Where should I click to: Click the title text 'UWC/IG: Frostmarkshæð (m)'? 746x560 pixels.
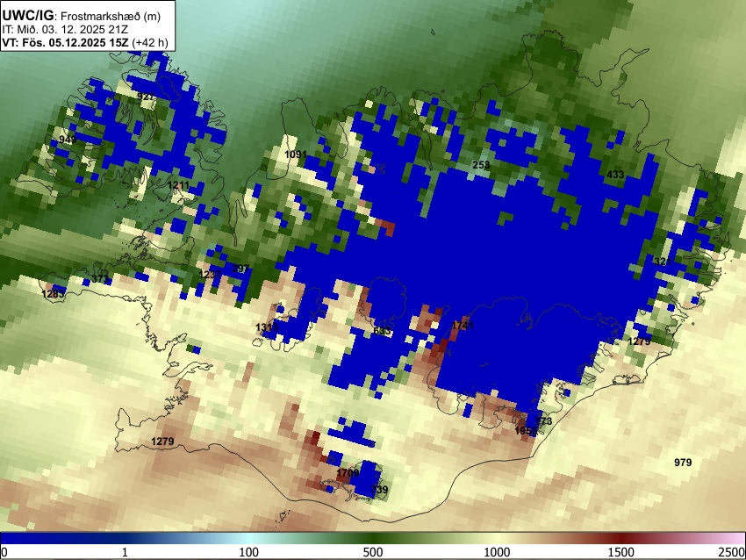(x=82, y=16)
